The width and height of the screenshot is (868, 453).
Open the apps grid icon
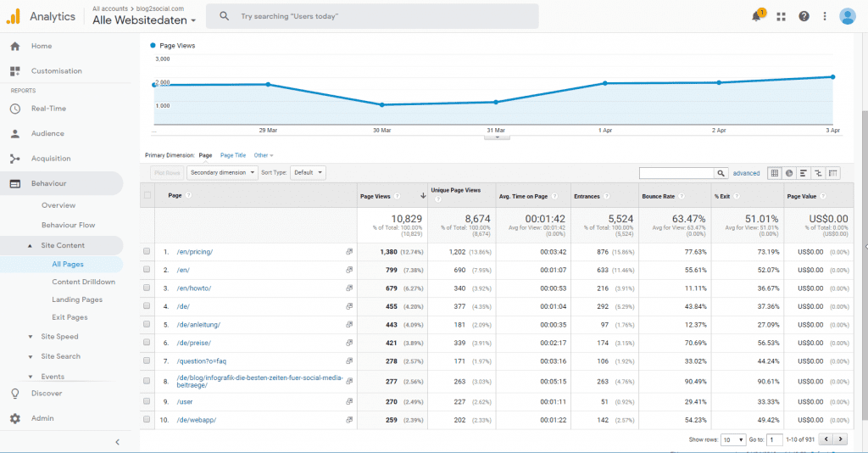coord(781,16)
